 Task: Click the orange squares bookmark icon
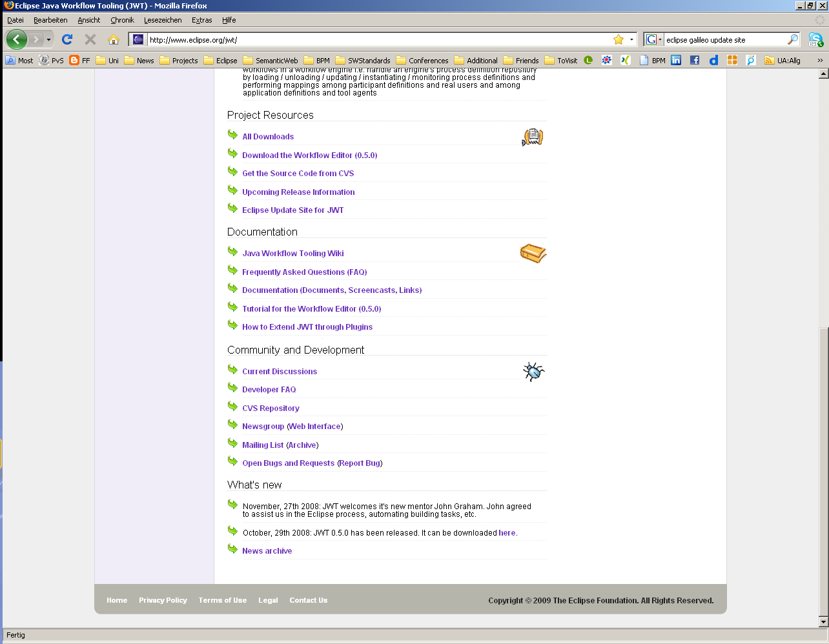[x=732, y=60]
